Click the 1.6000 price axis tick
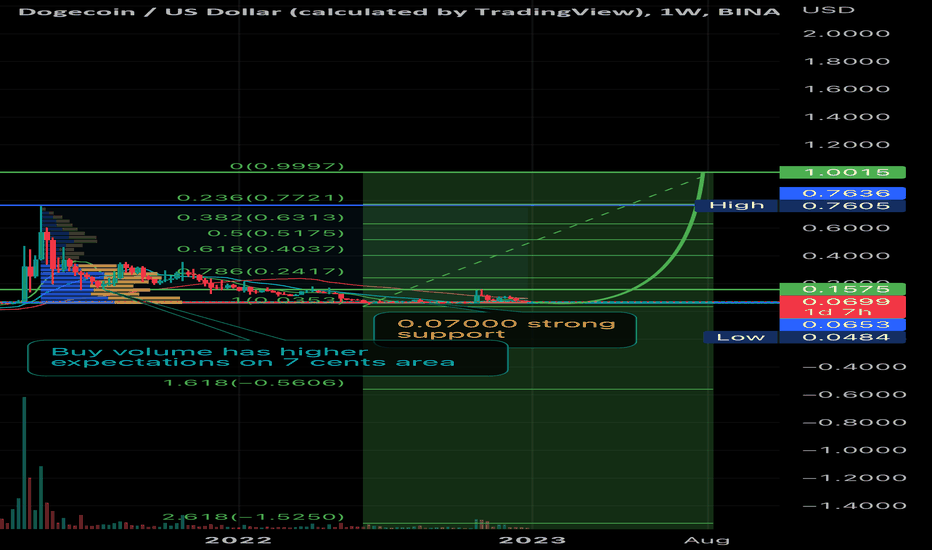The image size is (932, 550). (846, 89)
